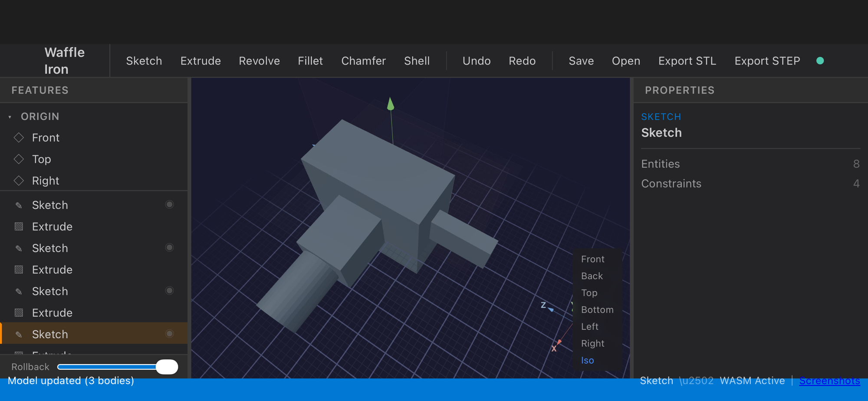Switch to the Bottom view
Image resolution: width=868 pixels, height=401 pixels.
[597, 309]
